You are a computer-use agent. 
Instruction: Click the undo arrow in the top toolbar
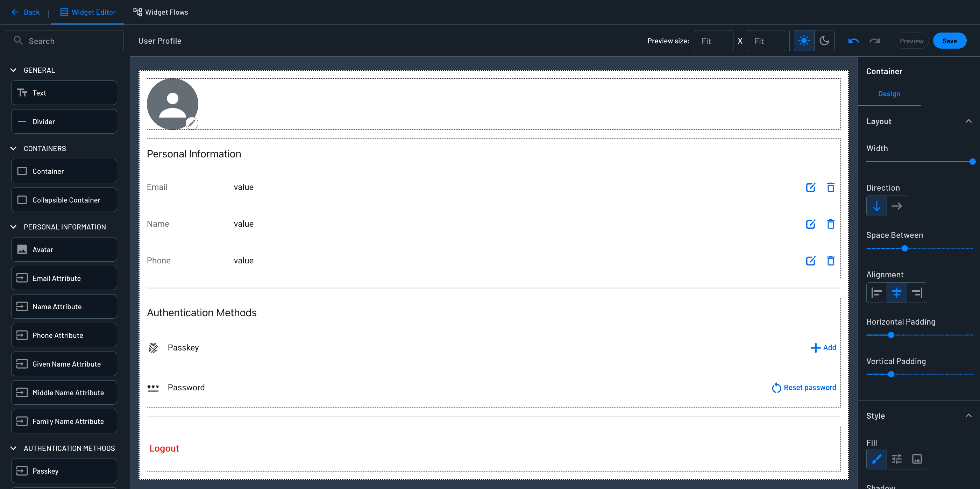pos(853,41)
